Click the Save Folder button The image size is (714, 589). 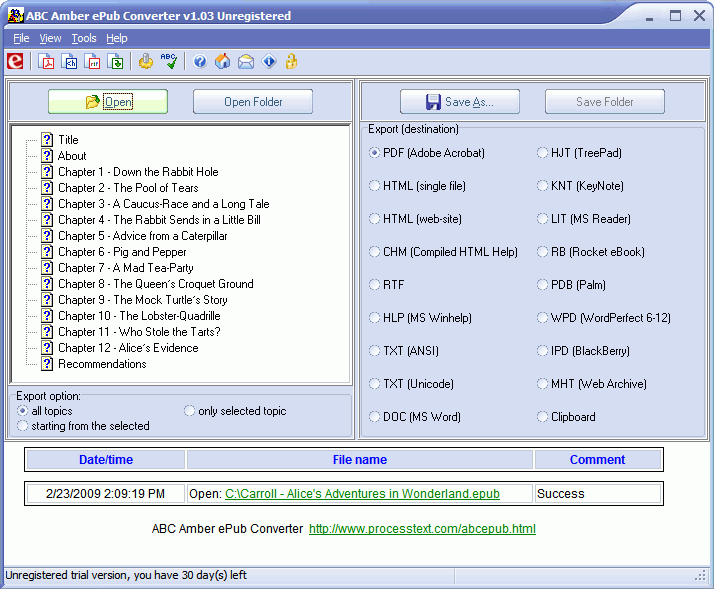[x=605, y=102]
